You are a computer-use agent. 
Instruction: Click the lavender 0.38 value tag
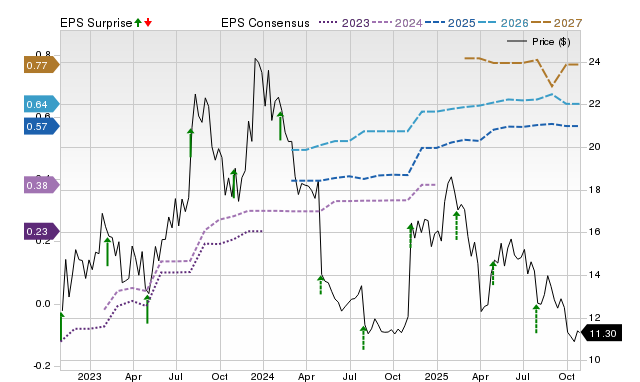click(42, 186)
